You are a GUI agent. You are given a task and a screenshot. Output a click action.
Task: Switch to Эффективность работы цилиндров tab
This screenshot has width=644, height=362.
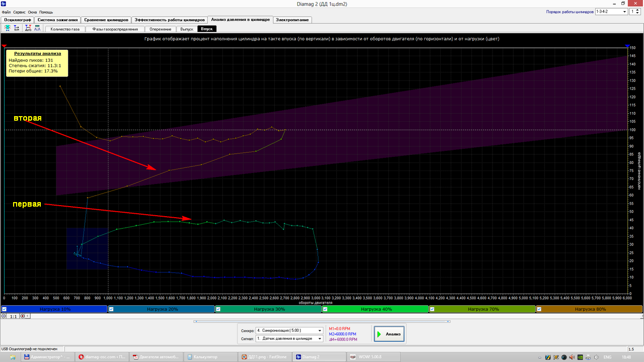[170, 20]
